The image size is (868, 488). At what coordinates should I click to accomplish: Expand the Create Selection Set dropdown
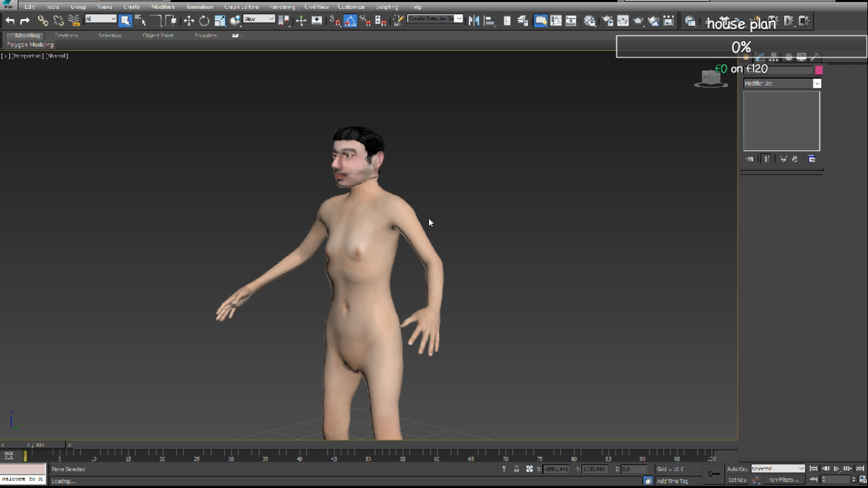[x=459, y=19]
